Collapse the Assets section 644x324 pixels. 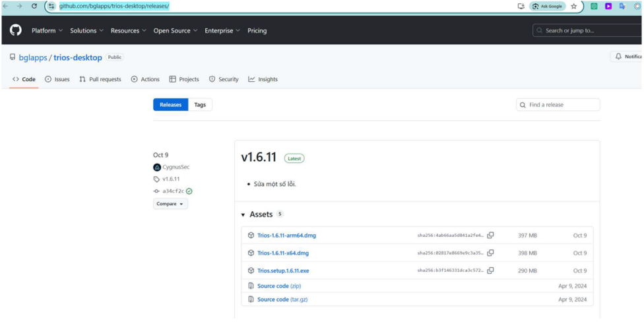pyautogui.click(x=243, y=215)
